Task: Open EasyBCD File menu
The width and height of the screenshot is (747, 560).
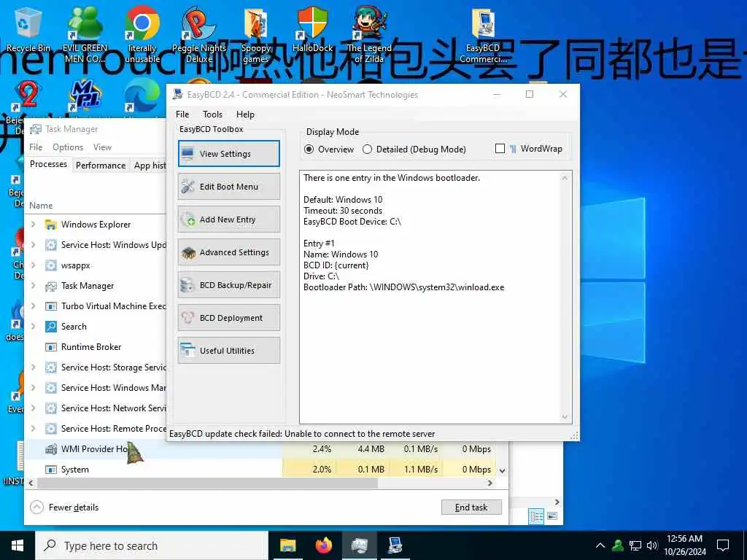Action: [182, 114]
